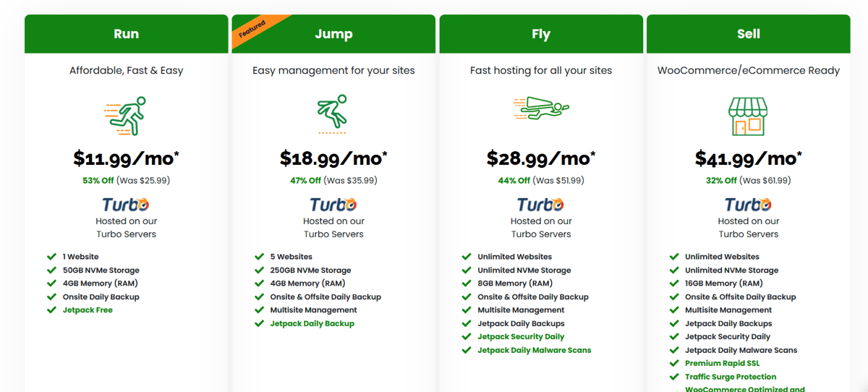
Task: Click the Turbo logo under the Sell plan
Action: tap(748, 205)
